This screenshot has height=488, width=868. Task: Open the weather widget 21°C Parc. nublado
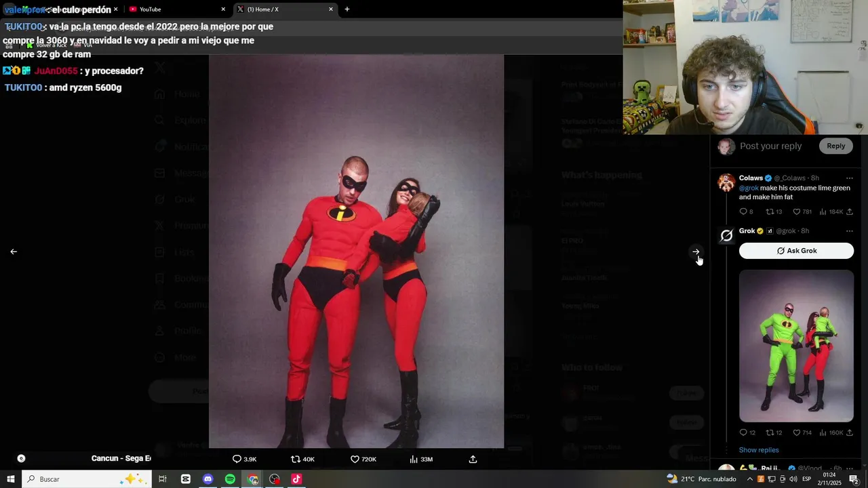pyautogui.click(x=701, y=479)
